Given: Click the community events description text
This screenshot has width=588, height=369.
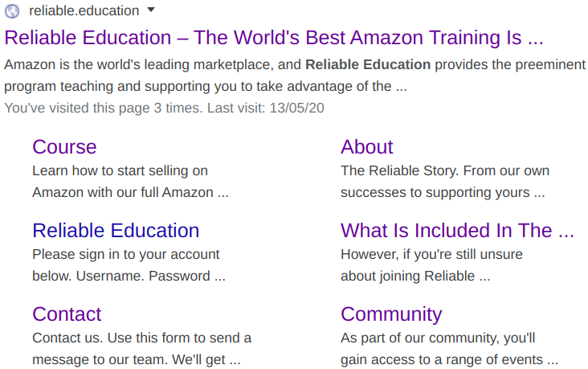Looking at the screenshot, I should (449, 349).
